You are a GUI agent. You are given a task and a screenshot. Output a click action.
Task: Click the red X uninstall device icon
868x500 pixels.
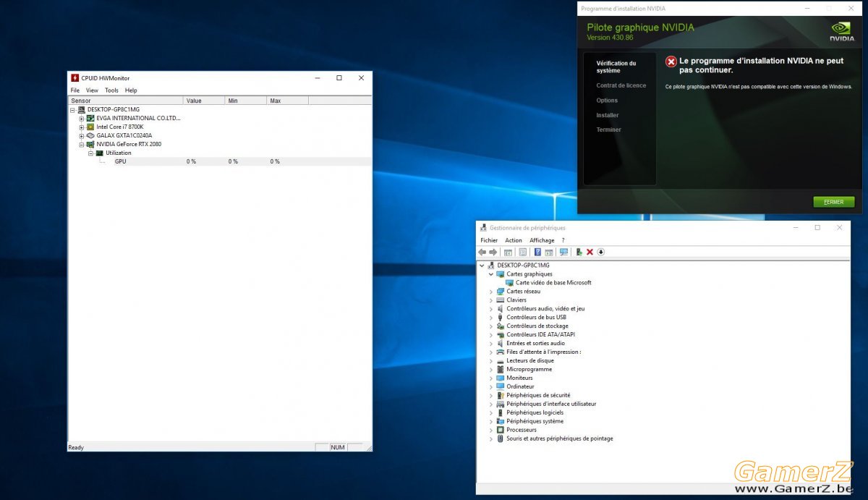(x=590, y=252)
